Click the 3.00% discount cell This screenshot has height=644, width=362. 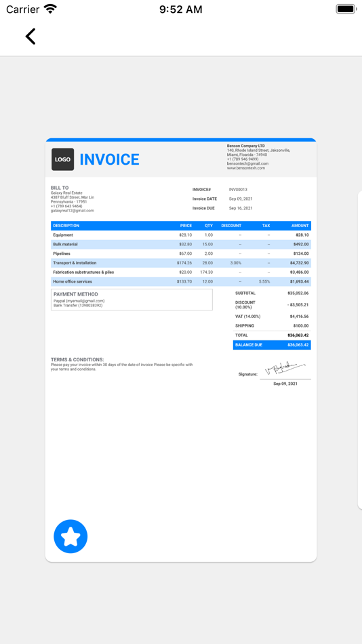[x=236, y=263]
